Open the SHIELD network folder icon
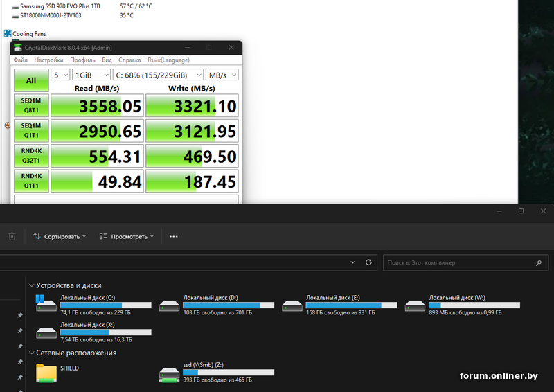 [46, 373]
